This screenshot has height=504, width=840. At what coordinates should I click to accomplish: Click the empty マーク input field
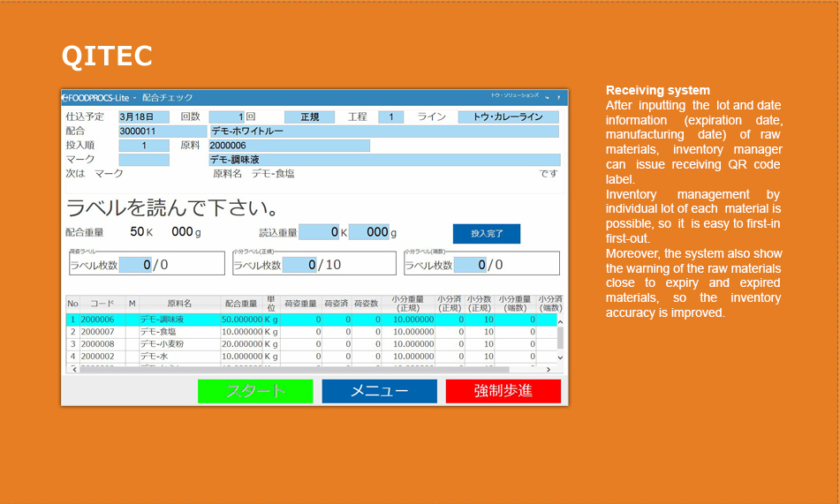143,160
